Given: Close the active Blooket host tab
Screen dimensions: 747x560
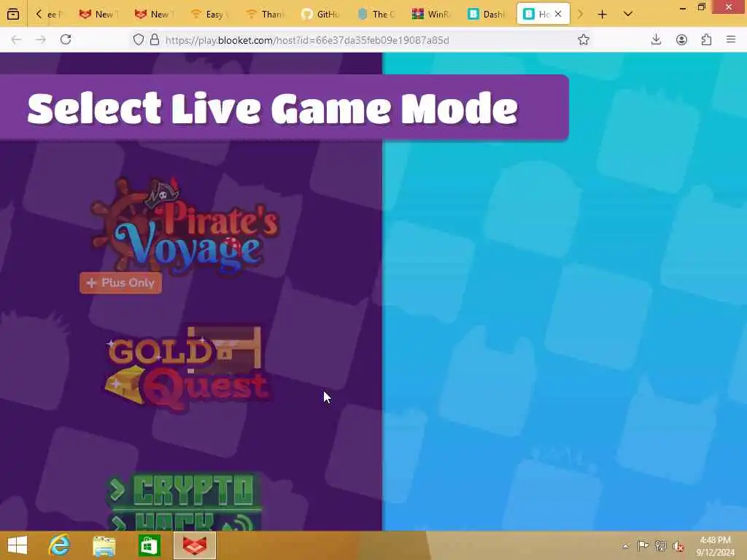Looking at the screenshot, I should click(x=558, y=15).
